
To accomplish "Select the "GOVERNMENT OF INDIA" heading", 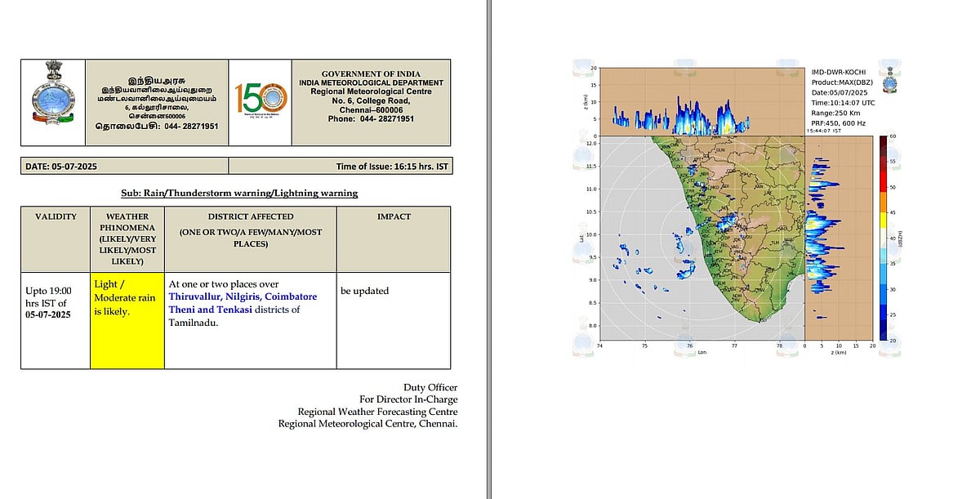I will tap(371, 73).
